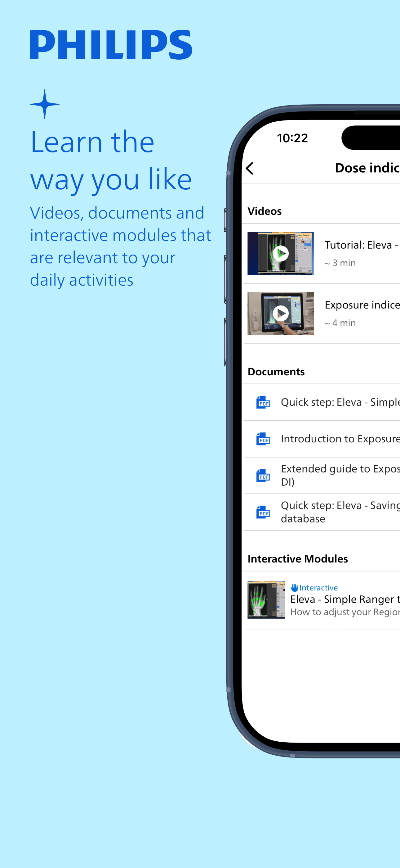Tap the back chevron beside Dose indic title
Screen dimensions: 400x868
click(x=250, y=168)
